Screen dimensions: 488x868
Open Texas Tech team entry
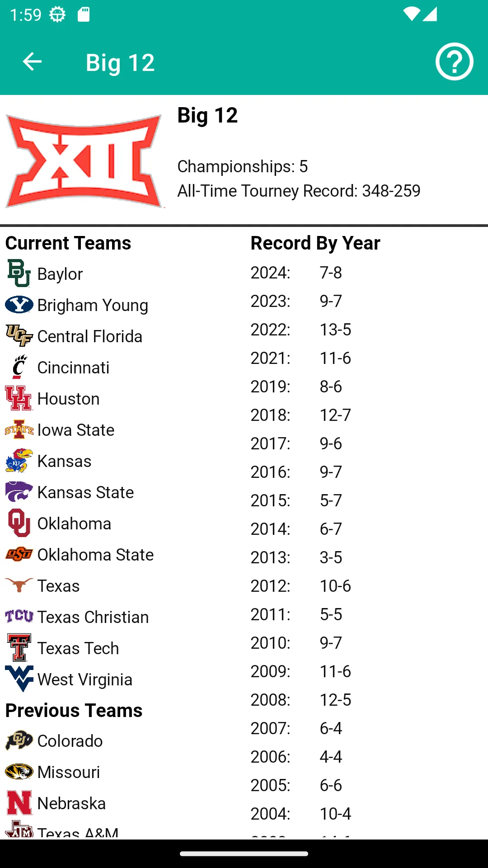(x=78, y=648)
